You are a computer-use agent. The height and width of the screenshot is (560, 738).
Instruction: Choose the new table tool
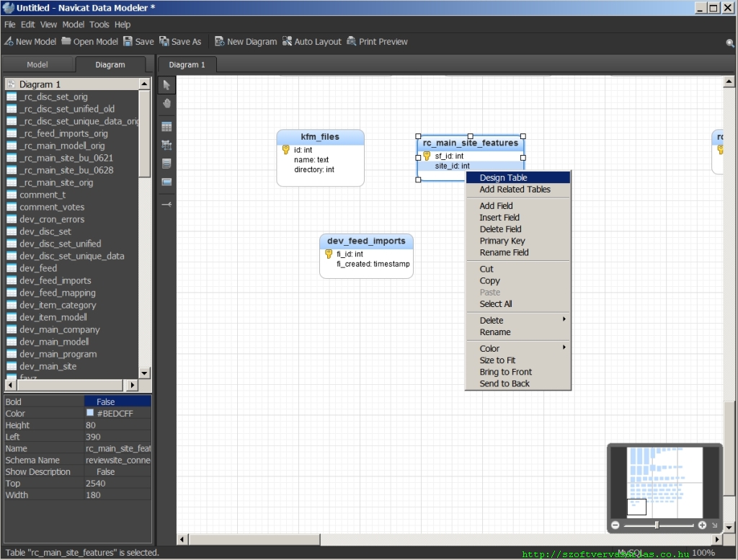point(166,127)
